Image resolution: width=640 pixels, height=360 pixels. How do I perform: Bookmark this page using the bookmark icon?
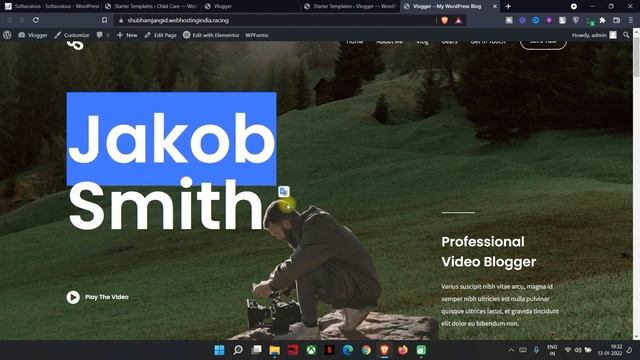pos(104,20)
